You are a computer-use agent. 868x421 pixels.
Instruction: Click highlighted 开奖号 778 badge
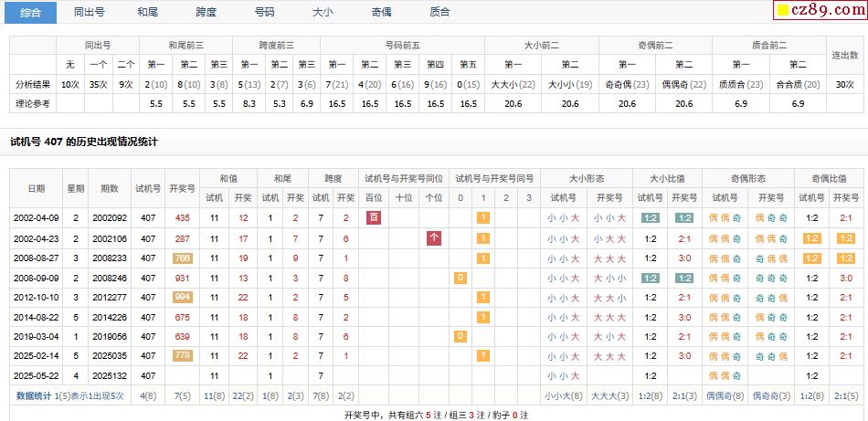click(183, 356)
